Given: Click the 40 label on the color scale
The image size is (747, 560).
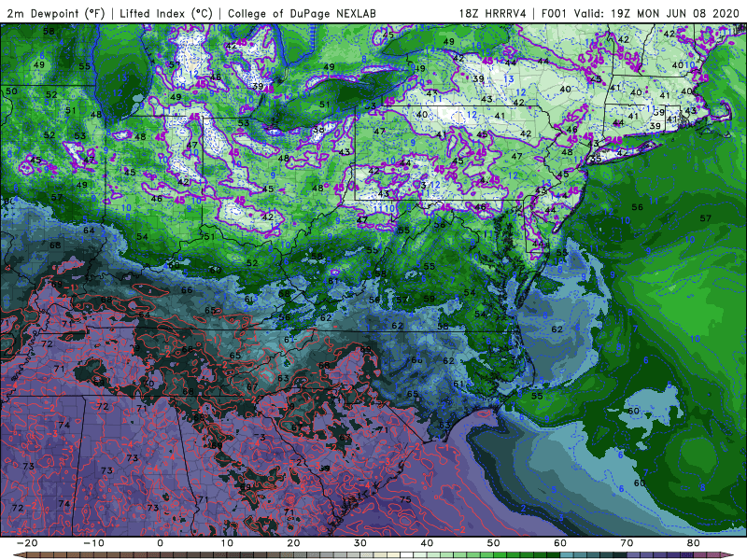Looking at the screenshot, I should (x=427, y=543).
